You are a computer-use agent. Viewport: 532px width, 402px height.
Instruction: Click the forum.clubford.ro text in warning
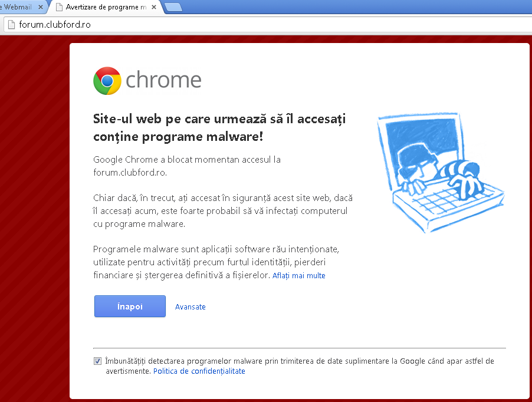(x=130, y=173)
